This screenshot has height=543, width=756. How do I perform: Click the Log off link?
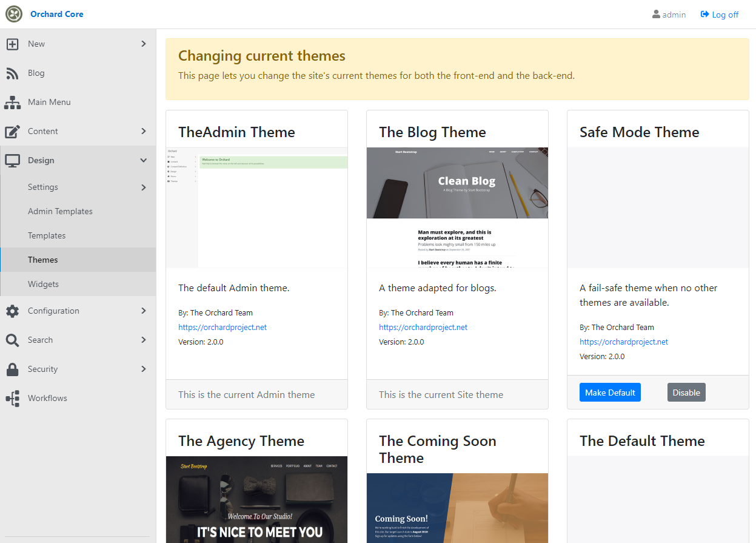coord(720,15)
